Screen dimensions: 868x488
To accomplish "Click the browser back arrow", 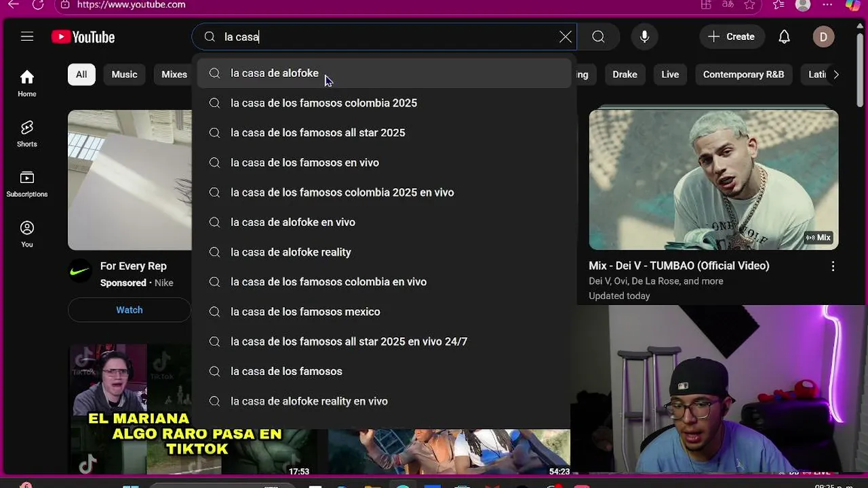I will 14,5.
